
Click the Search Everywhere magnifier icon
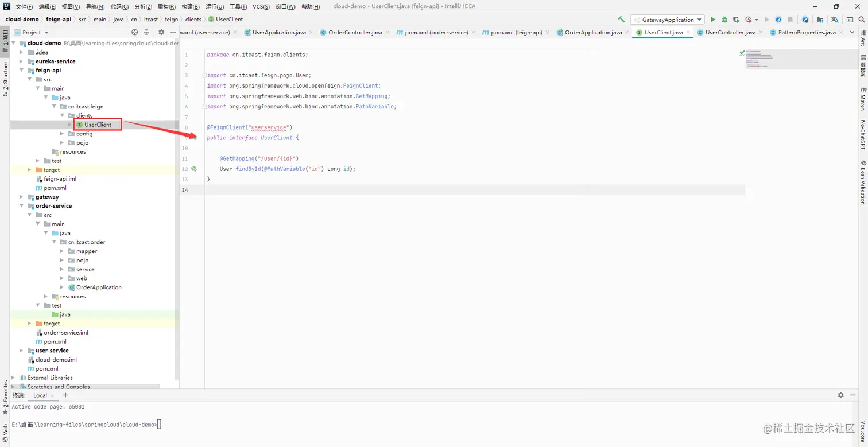pyautogui.click(x=861, y=20)
